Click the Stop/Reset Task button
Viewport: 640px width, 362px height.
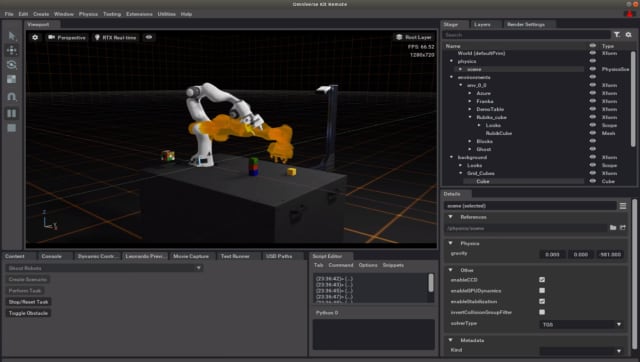29,302
